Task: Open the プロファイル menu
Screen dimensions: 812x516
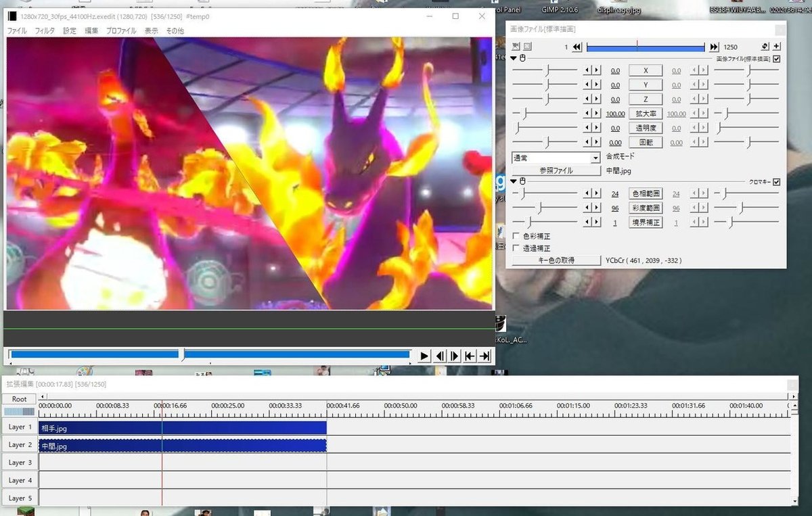Action: [121, 30]
